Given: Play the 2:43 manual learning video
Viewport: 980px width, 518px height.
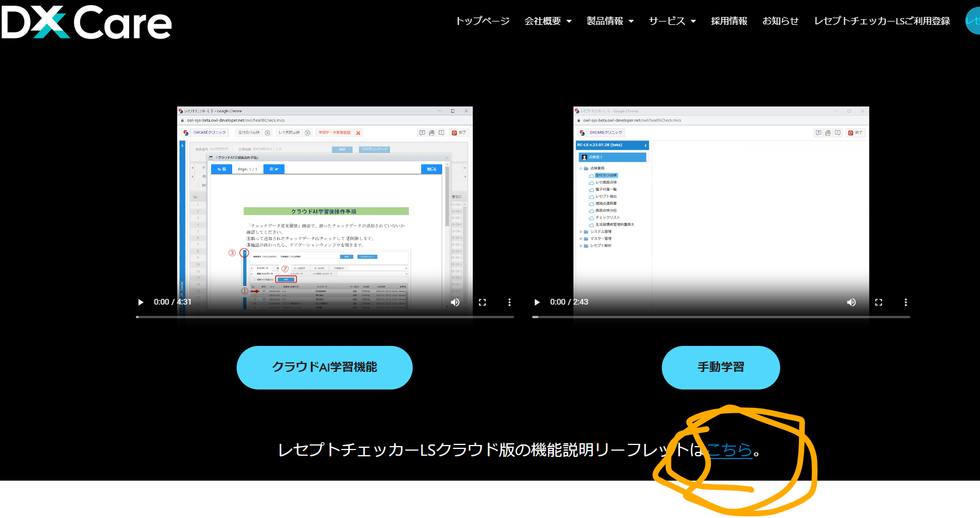Looking at the screenshot, I should [x=537, y=302].
